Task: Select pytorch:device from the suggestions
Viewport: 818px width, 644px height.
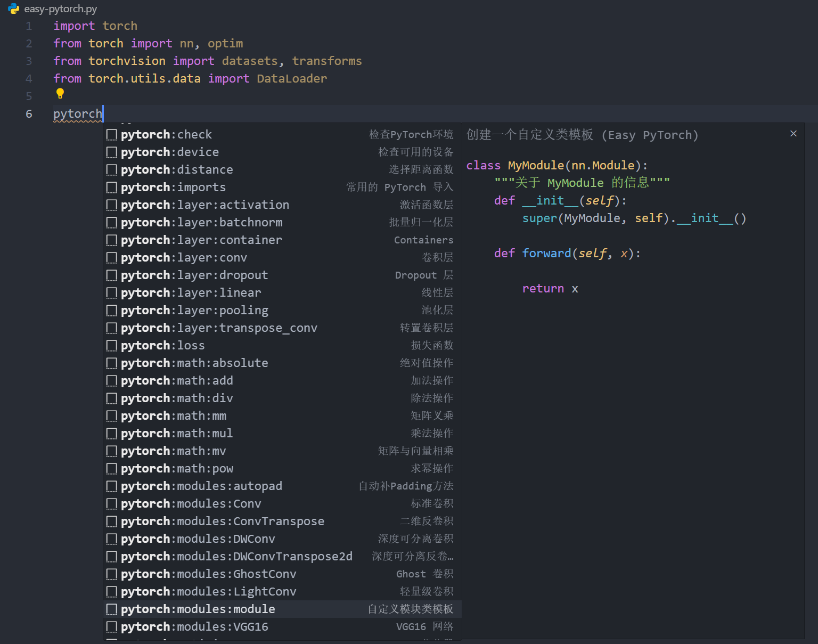Action: pos(282,152)
